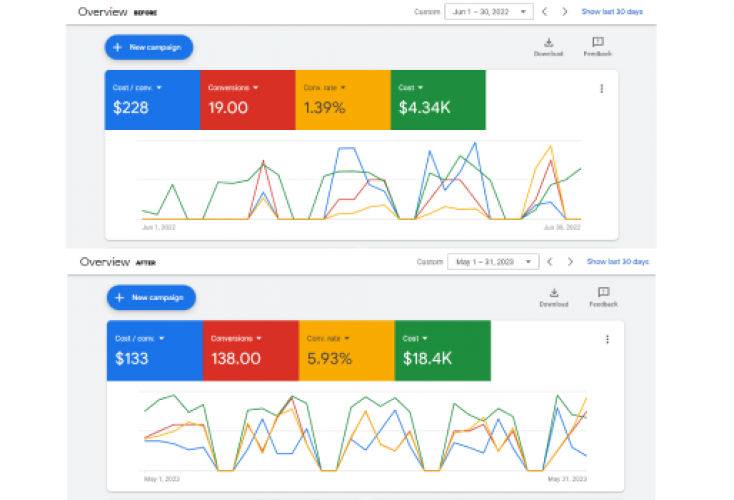Screen dimensions: 734x500
Task: Click the $18.4K cost value
Action: tap(427, 359)
